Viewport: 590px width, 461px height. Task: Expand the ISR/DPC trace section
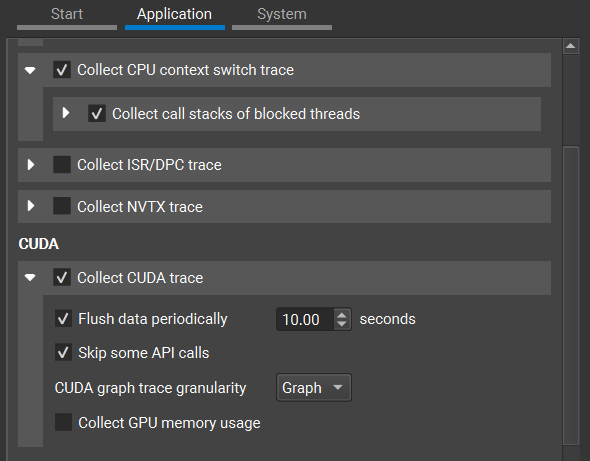(31, 164)
